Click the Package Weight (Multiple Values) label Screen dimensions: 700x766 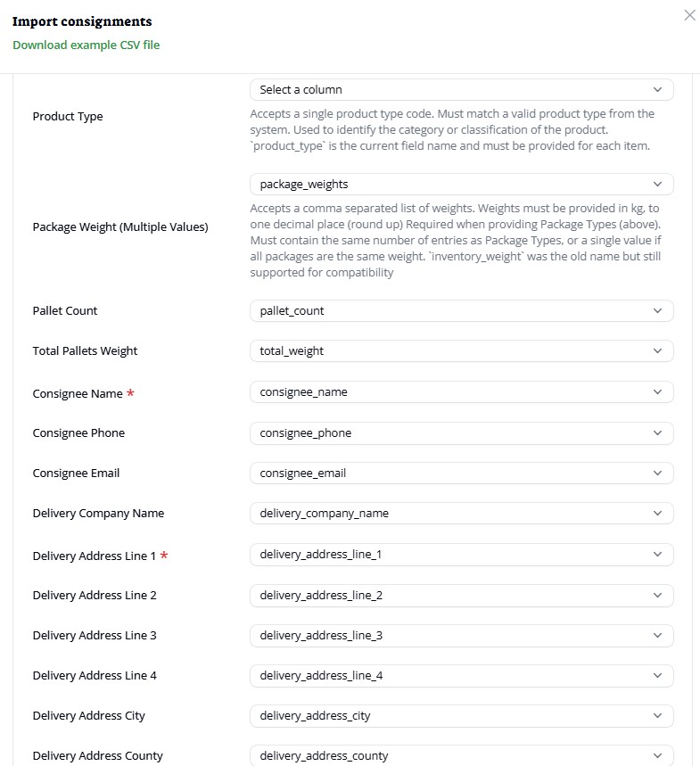click(120, 227)
